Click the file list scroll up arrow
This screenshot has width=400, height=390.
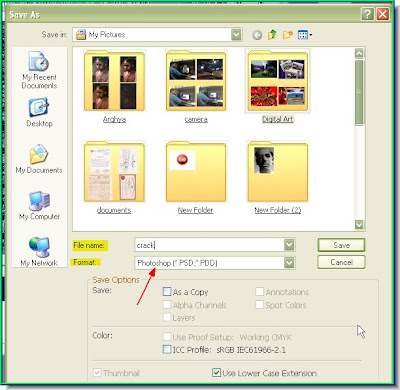[359, 53]
